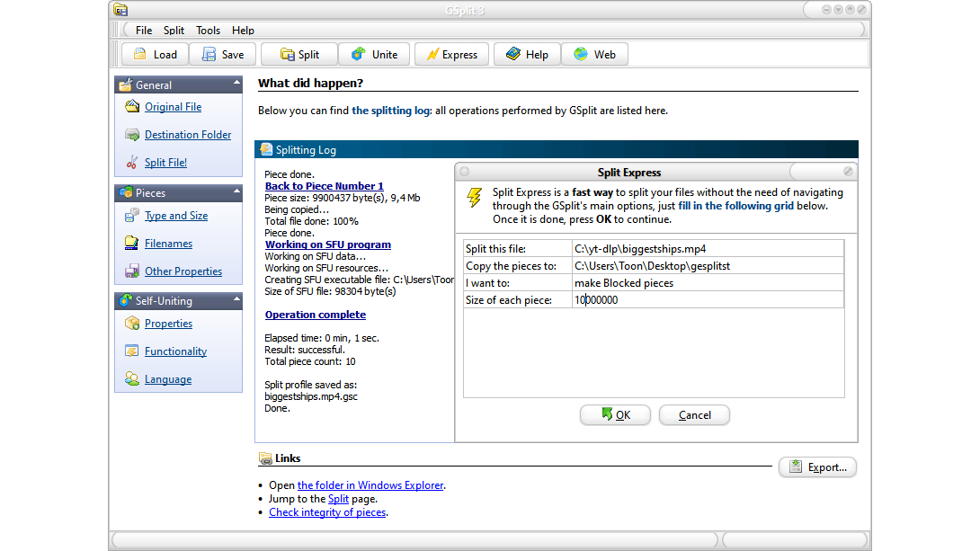Screen dimensions: 980x551
Task: Click the Split File scissors icon
Action: (132, 163)
